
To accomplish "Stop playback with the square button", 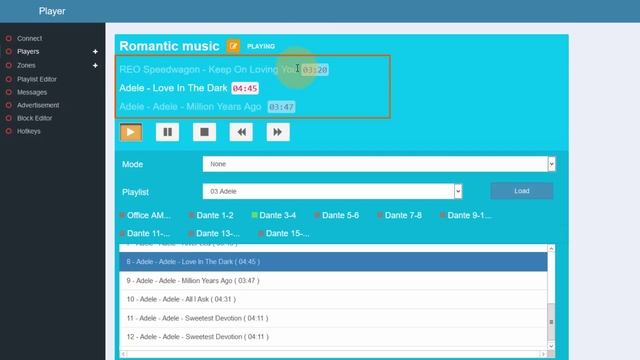I will tap(204, 132).
